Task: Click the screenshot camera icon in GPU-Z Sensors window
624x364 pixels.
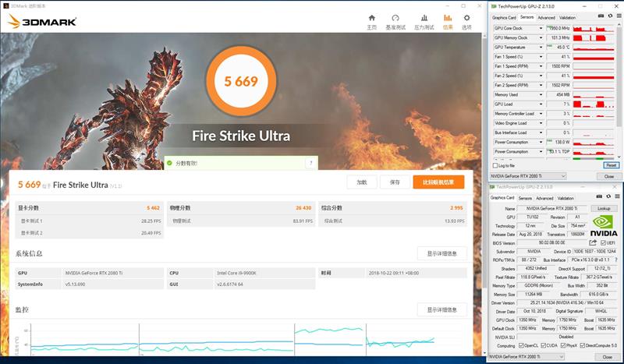Action: pyautogui.click(x=601, y=16)
